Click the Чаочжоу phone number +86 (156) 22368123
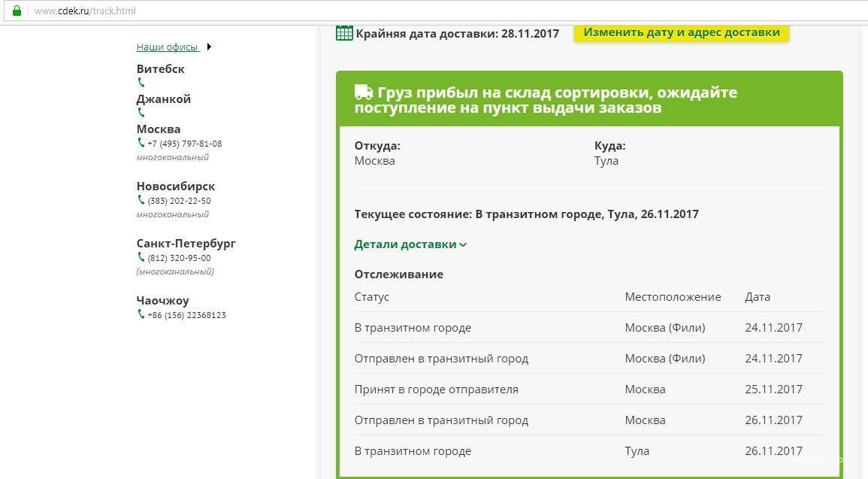 [x=186, y=315]
